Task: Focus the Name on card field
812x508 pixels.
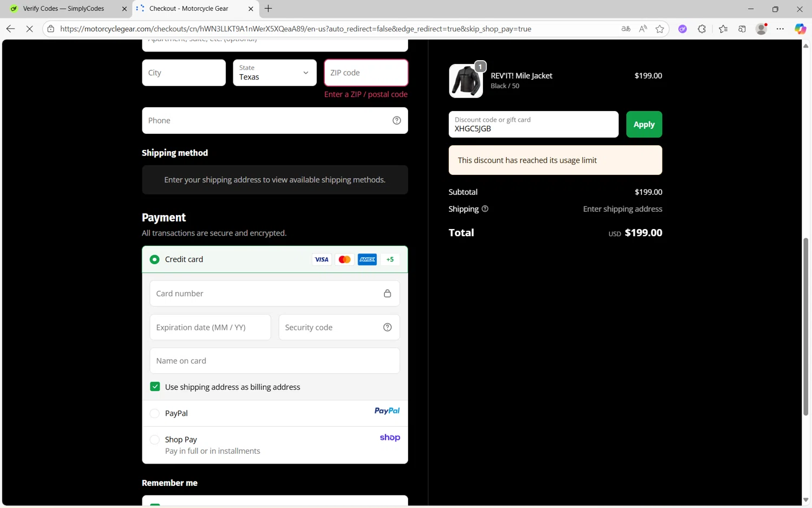Action: 275,361
